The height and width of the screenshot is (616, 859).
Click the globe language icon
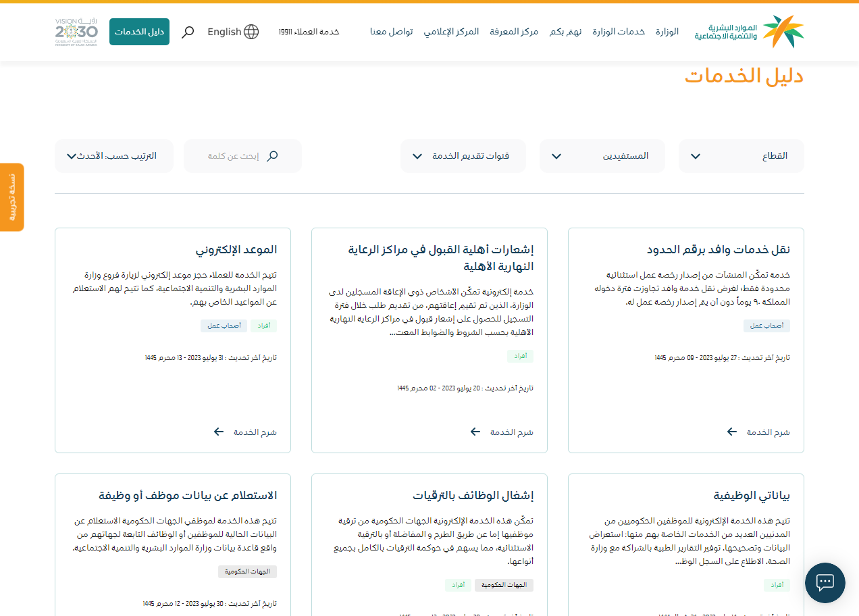[x=251, y=32]
